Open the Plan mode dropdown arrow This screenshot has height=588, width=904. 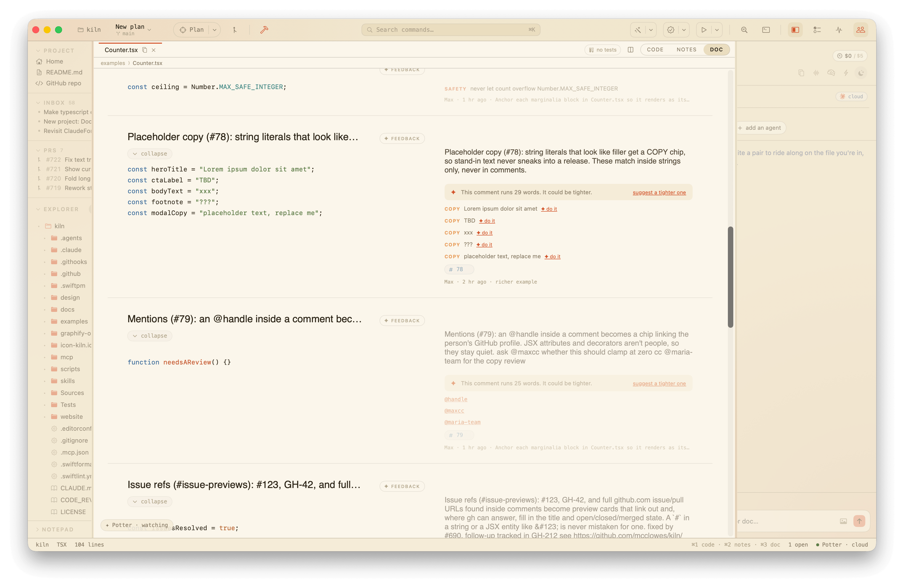click(215, 30)
